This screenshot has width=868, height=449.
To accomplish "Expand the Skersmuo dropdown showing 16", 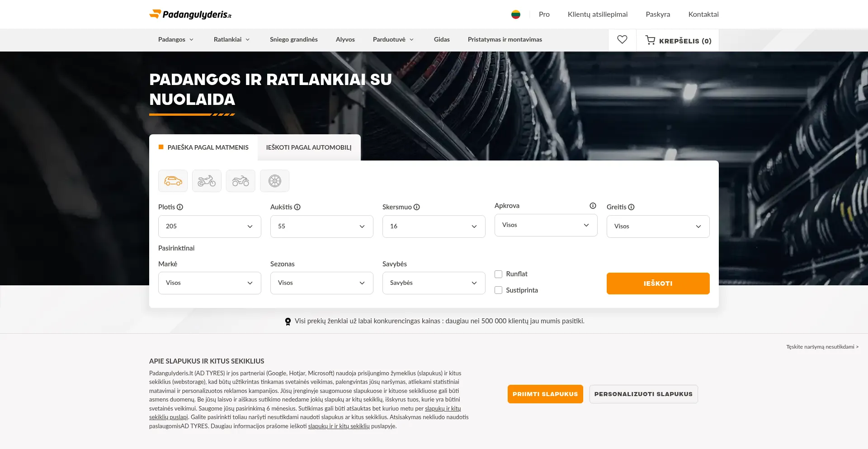I will click(x=434, y=227).
